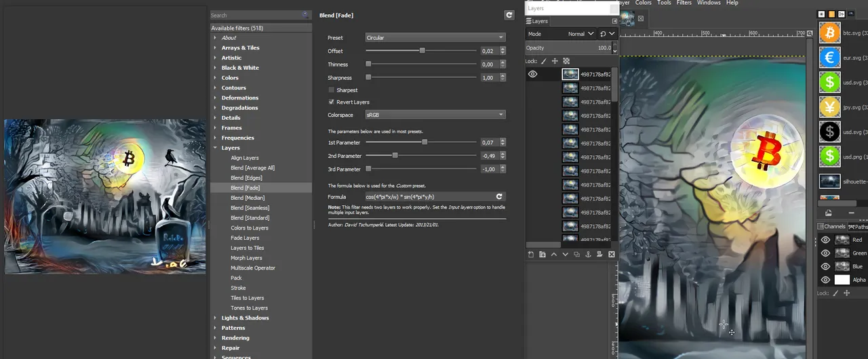This screenshot has height=359, width=868.
Task: Open the Filters menu
Action: click(684, 3)
